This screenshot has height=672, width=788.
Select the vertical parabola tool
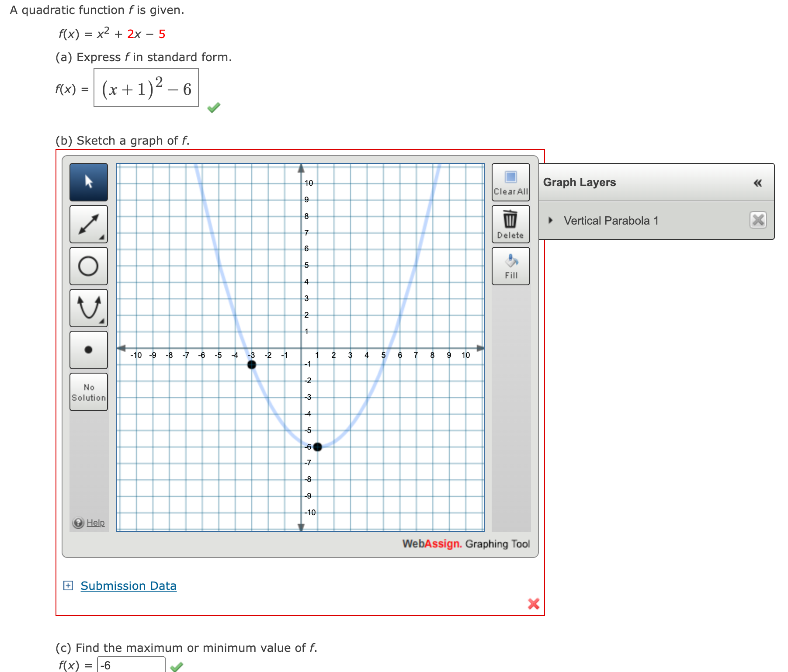89,308
